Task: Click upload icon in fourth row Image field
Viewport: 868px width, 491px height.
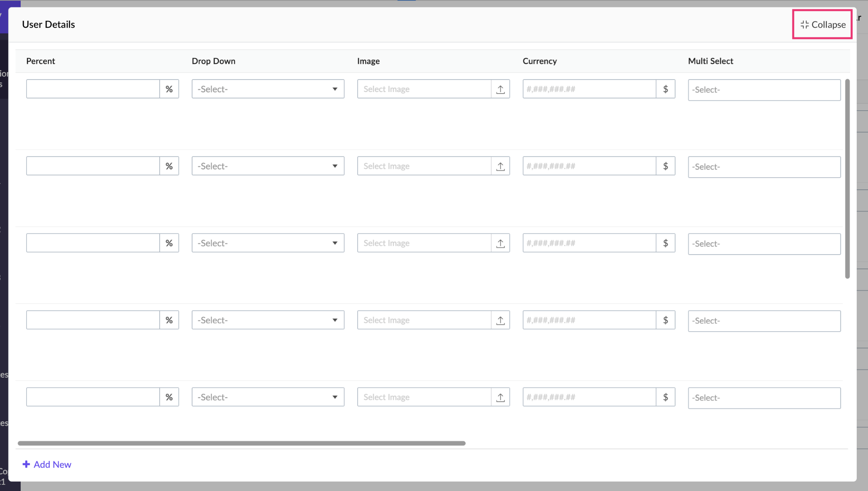Action: click(x=500, y=320)
